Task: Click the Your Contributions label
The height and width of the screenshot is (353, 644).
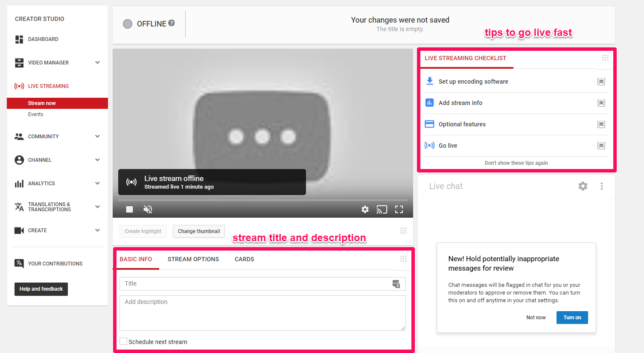Action: [55, 264]
